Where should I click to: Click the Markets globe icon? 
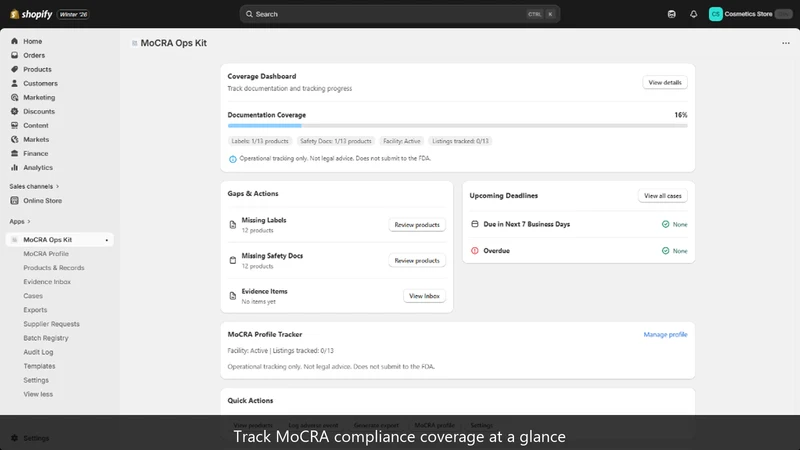(x=14, y=139)
